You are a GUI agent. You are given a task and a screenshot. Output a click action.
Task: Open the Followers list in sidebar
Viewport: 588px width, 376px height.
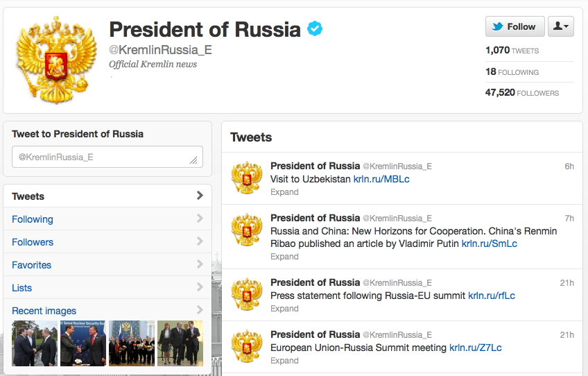[x=107, y=241]
